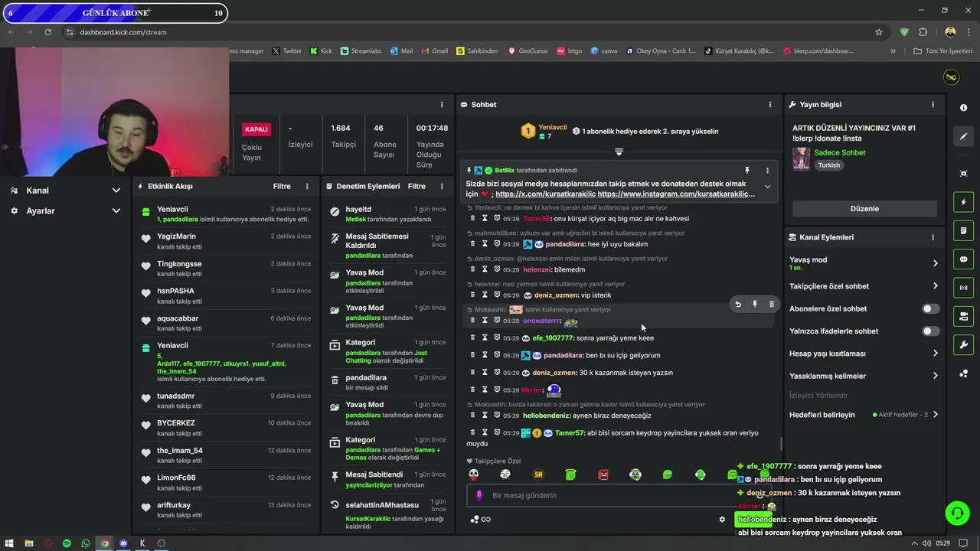Click the browser address bar
The height and width of the screenshot is (551, 980).
point(467,32)
